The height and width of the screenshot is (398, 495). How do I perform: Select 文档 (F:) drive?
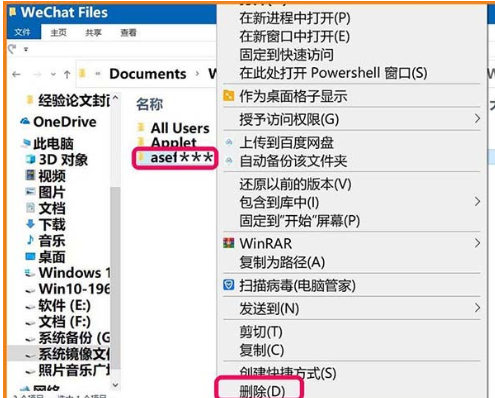(64, 322)
